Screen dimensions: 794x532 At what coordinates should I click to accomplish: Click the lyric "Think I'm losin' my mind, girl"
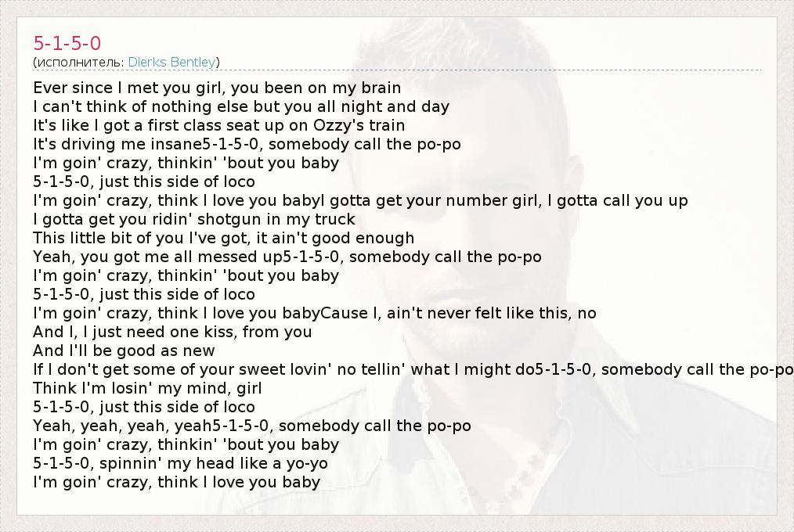(147, 388)
